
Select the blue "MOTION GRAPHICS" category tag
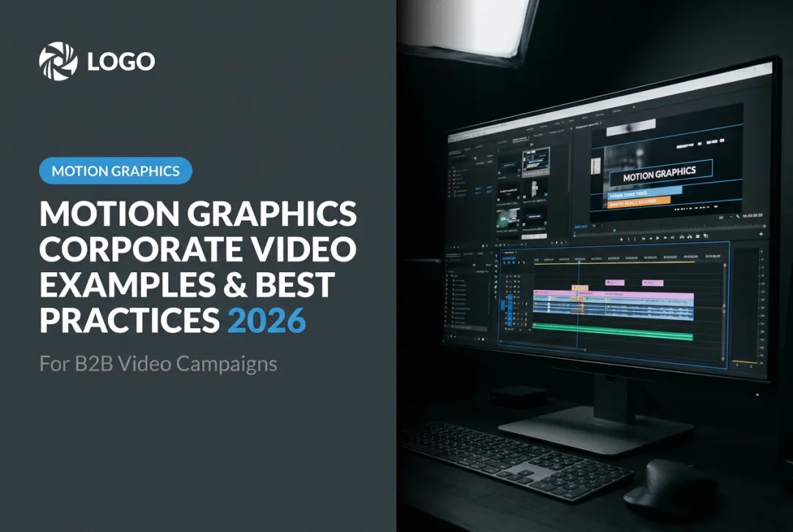point(115,171)
